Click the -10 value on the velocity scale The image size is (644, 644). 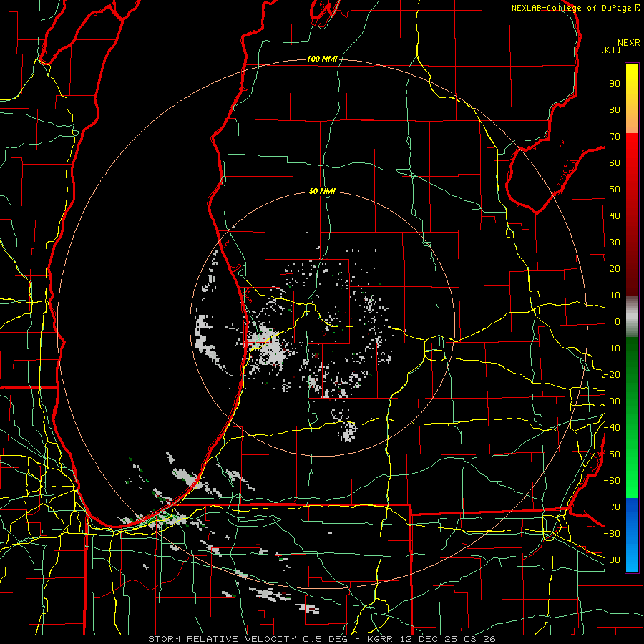612,348
